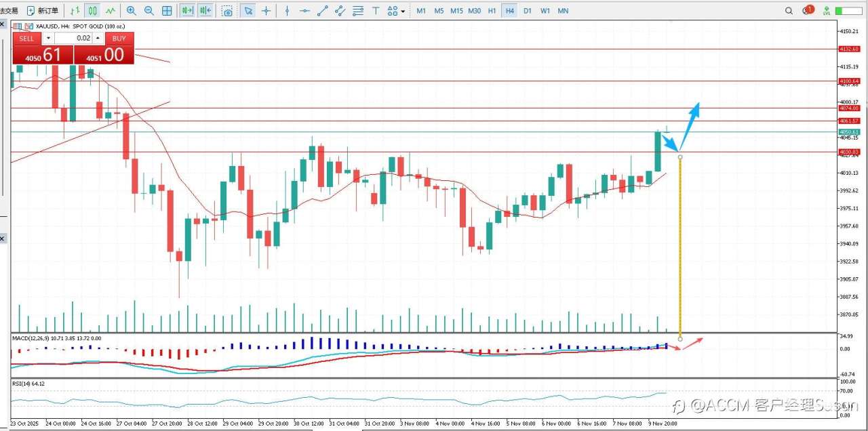
Task: Click the 4132.60 red price label
Action: (x=849, y=49)
